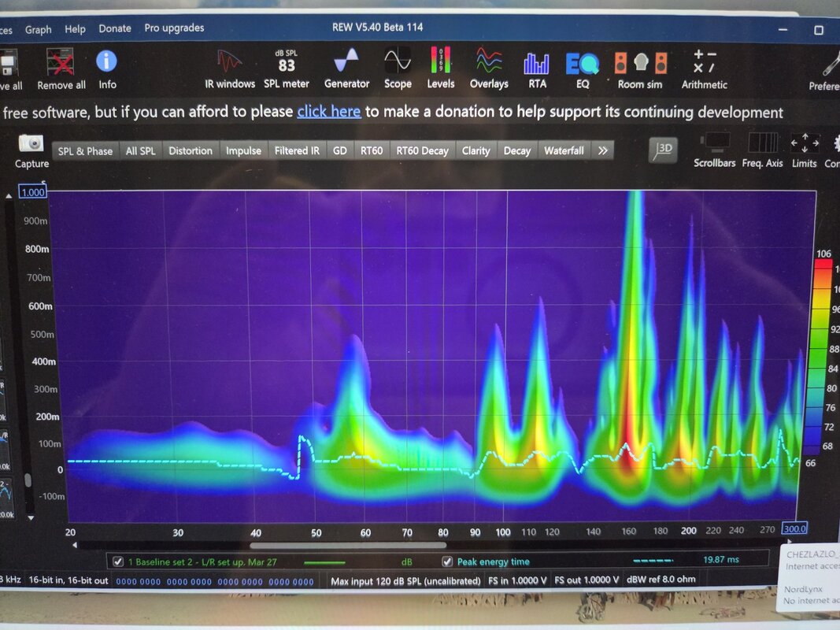The image size is (840, 630).
Task: Expand more graph tabs with chevron
Action: click(x=603, y=150)
